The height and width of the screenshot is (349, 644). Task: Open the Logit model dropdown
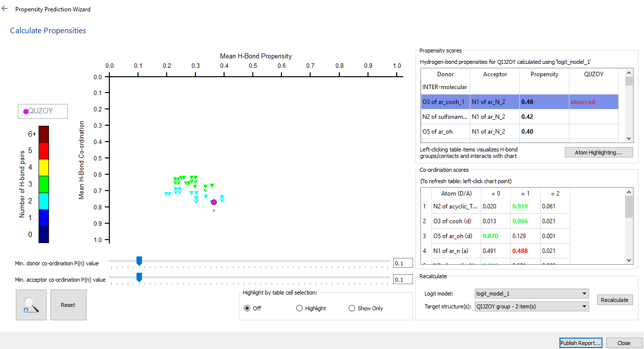click(531, 294)
